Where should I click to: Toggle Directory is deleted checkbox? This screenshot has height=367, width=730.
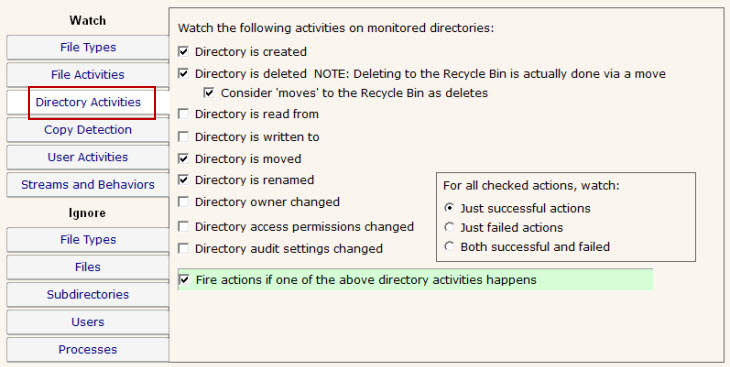click(184, 74)
